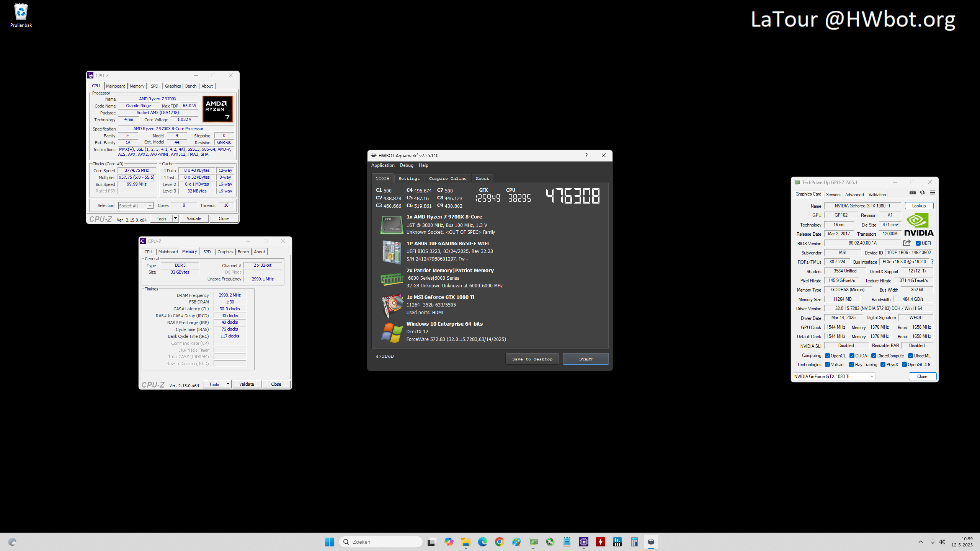Launch Copilot from the taskbar
980x551 pixels.
pos(449,542)
